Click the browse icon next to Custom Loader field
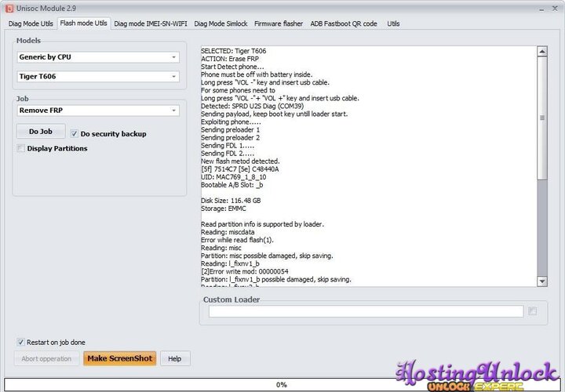This screenshot has width=565, height=392. coord(532,311)
